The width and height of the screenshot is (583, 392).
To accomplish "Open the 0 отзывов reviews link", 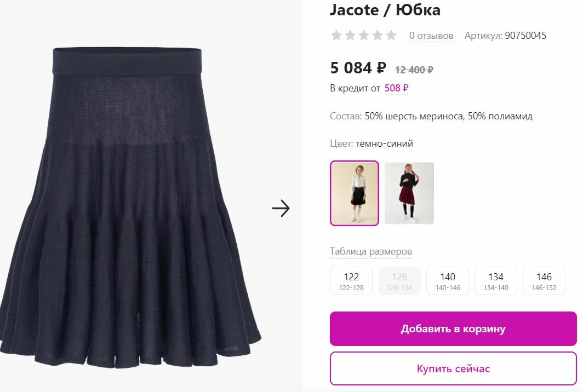I will click(x=431, y=36).
